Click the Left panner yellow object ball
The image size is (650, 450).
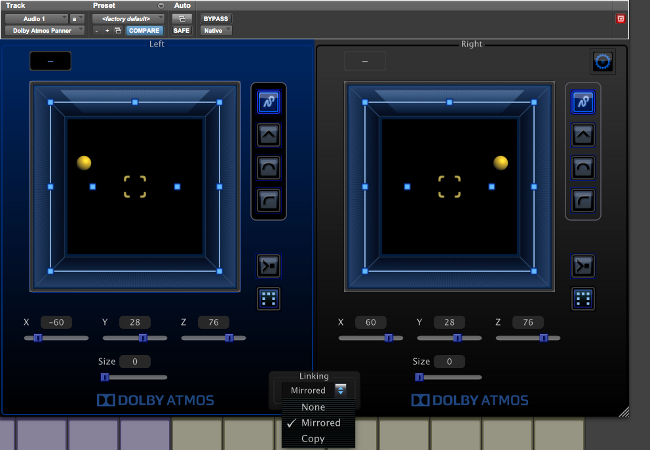[84, 163]
